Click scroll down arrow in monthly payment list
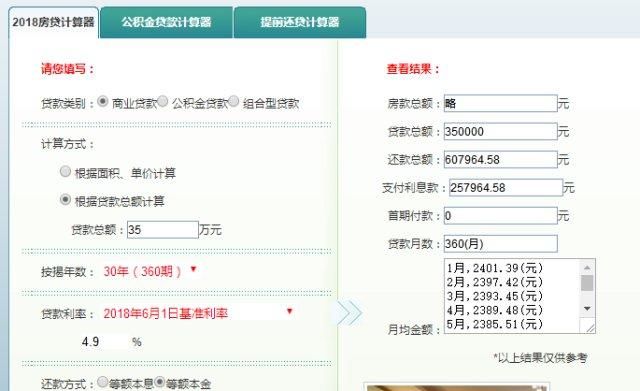This screenshot has width=640, height=391. [587, 309]
